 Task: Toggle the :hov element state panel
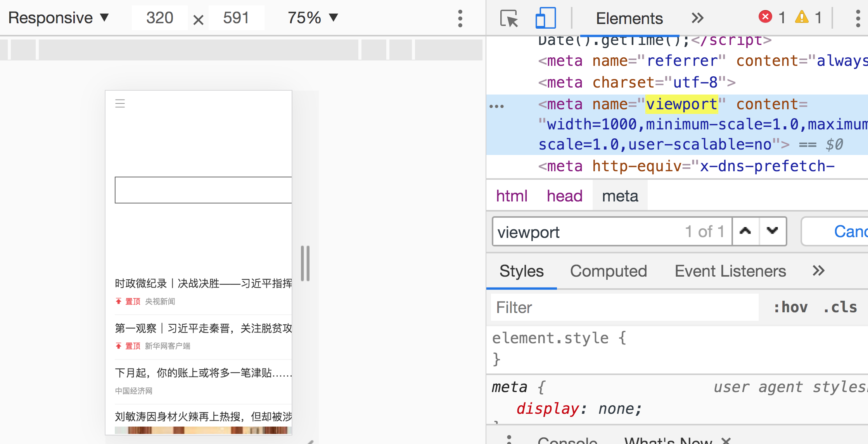790,307
